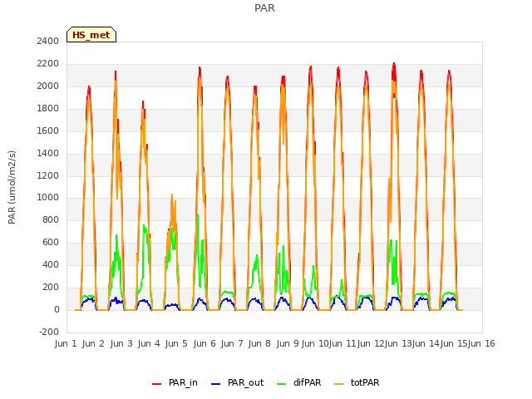The height and width of the screenshot is (399, 532).
Task: Click the 400 y-axis tick value
Action: point(51,264)
